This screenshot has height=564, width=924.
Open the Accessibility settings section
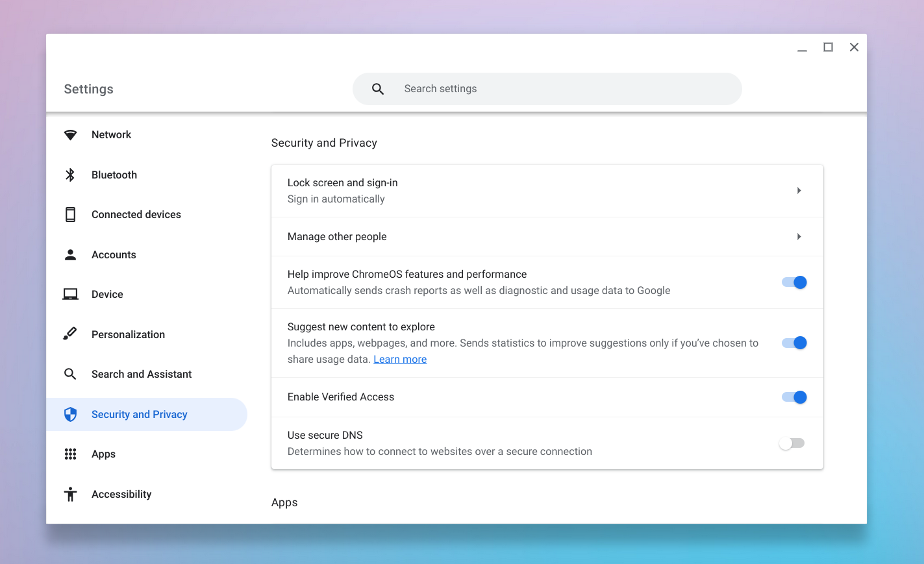pos(147,494)
